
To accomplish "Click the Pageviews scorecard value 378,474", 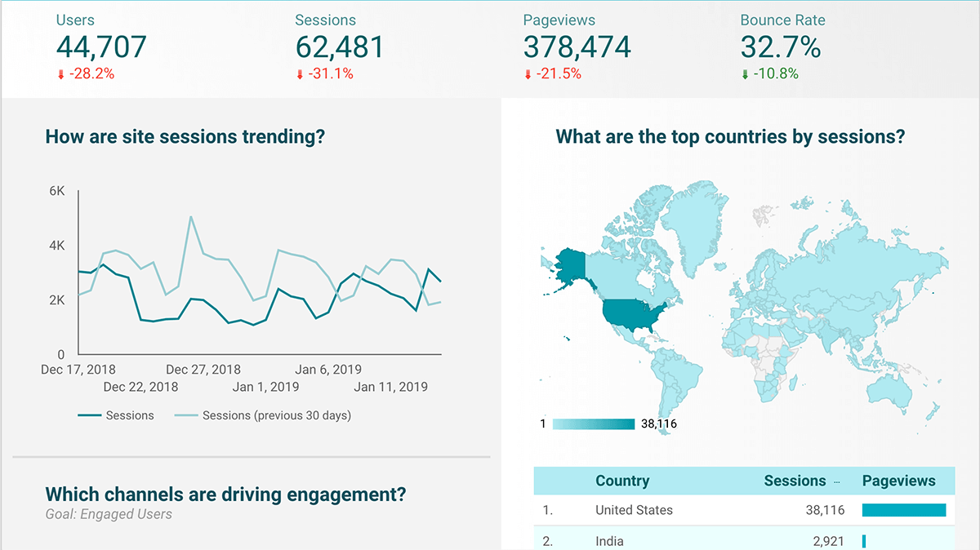I will pyautogui.click(x=577, y=47).
